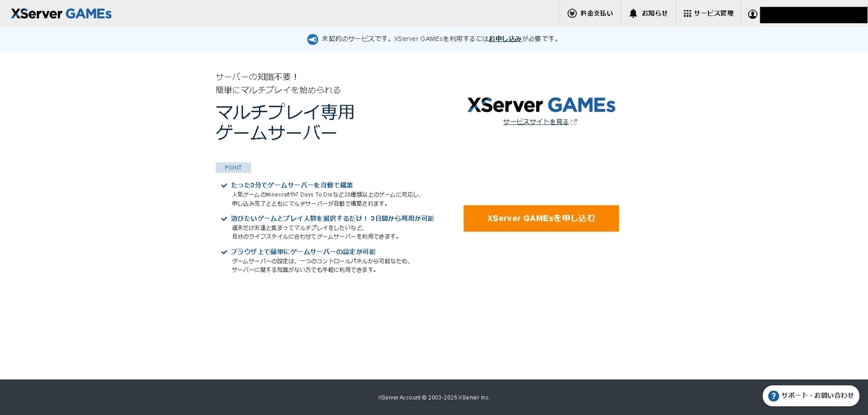Open the 料金支払い menu

point(590,13)
